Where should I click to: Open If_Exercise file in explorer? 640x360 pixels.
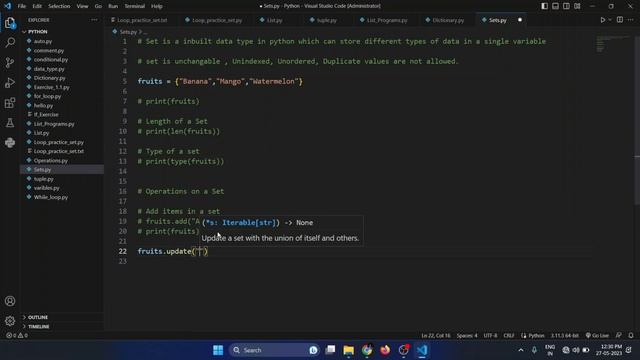click(46, 115)
